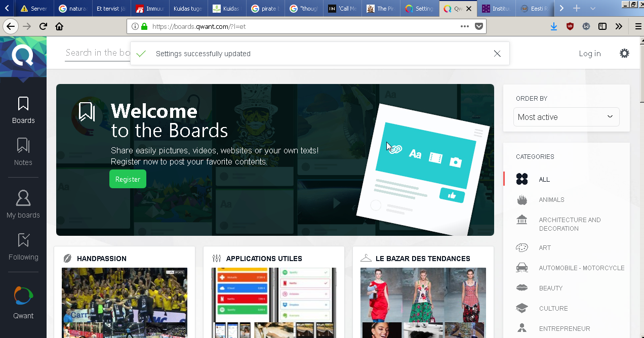The height and width of the screenshot is (338, 644).
Task: Switch to the Immuur tab
Action: pyautogui.click(x=150, y=9)
